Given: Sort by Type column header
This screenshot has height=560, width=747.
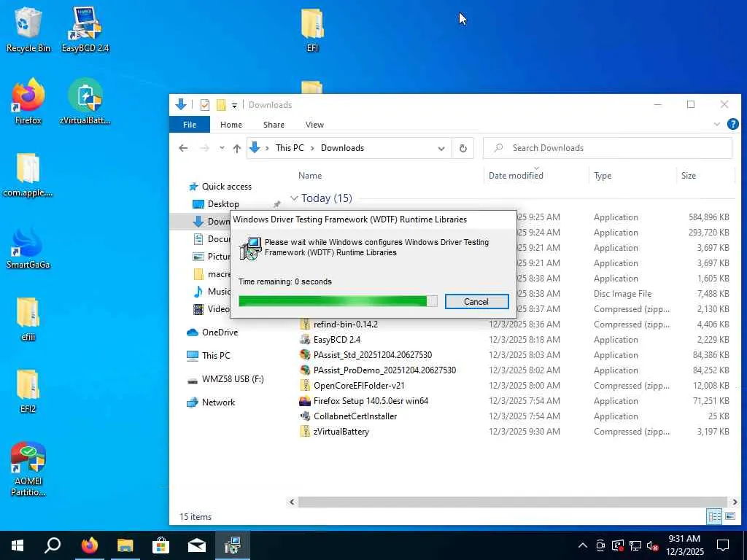Looking at the screenshot, I should 603,176.
